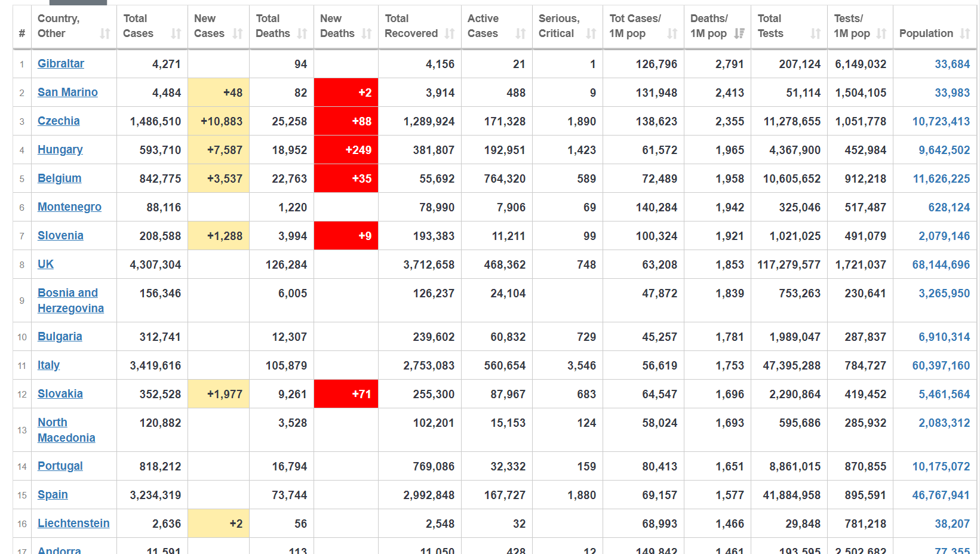Open the Gibraltar country link

tap(61, 64)
